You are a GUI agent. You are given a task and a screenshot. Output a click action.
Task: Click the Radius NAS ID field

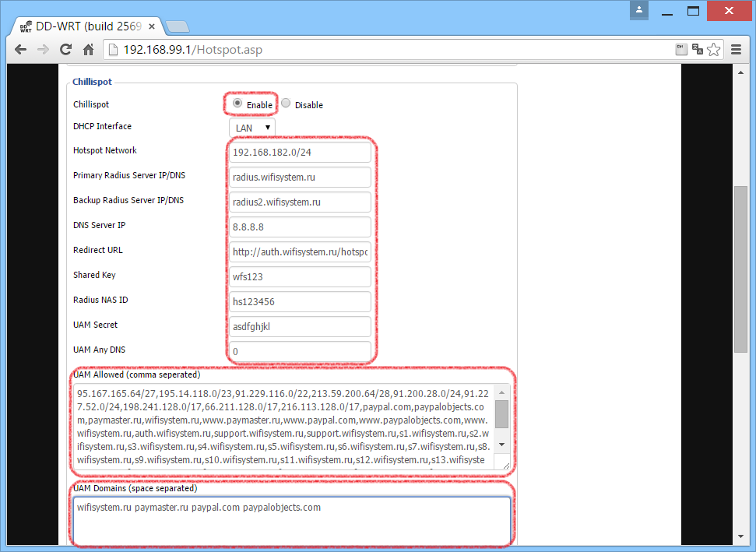(300, 302)
